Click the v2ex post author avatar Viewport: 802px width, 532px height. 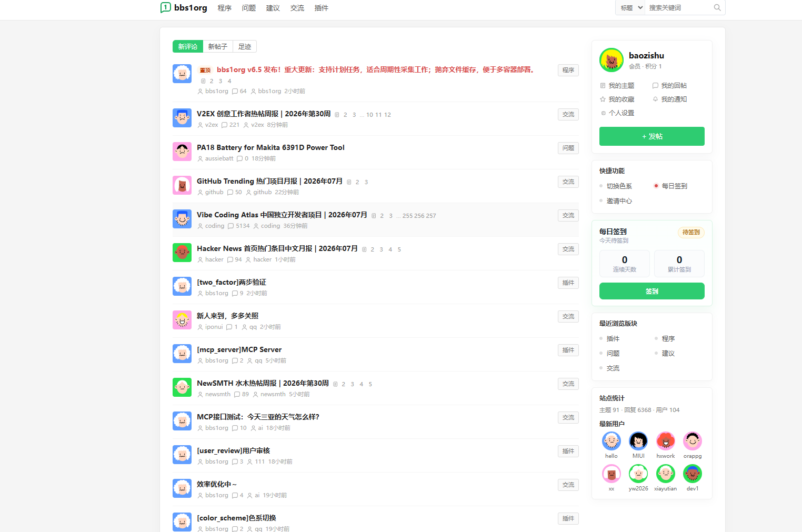pyautogui.click(x=182, y=118)
